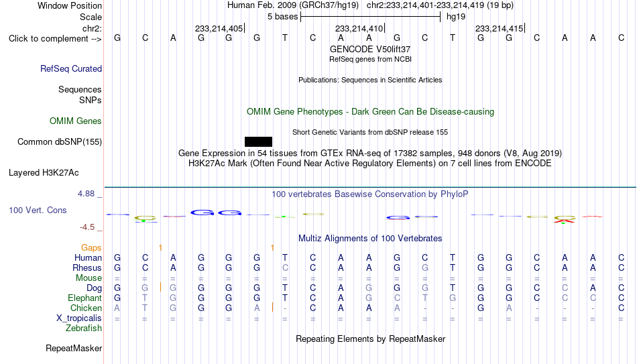Click OMIM Gene Phenotypes title text
Image resolution: width=637 pixels, height=364 pixels.
click(x=370, y=112)
